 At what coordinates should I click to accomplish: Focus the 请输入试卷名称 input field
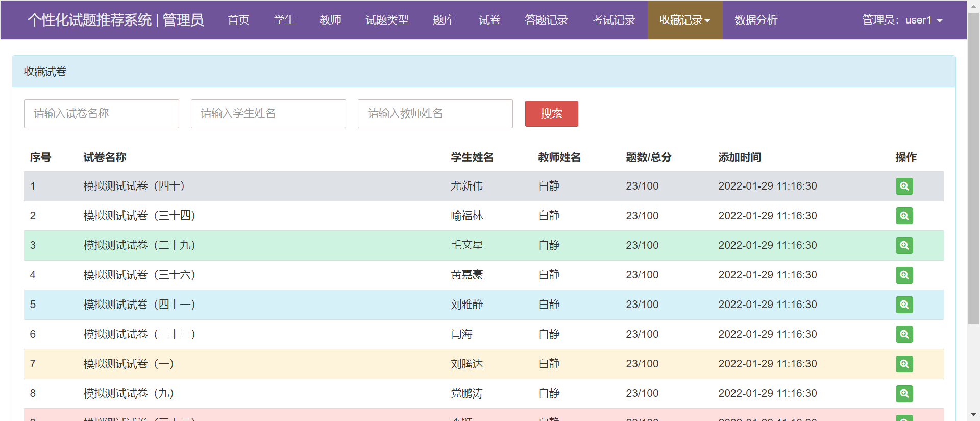point(102,113)
